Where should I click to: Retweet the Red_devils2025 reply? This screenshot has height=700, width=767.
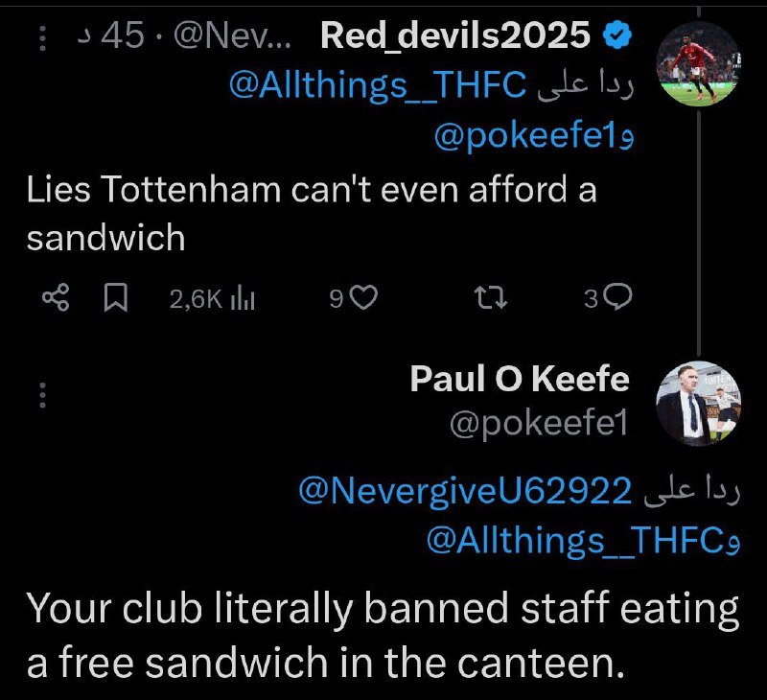[x=492, y=300]
